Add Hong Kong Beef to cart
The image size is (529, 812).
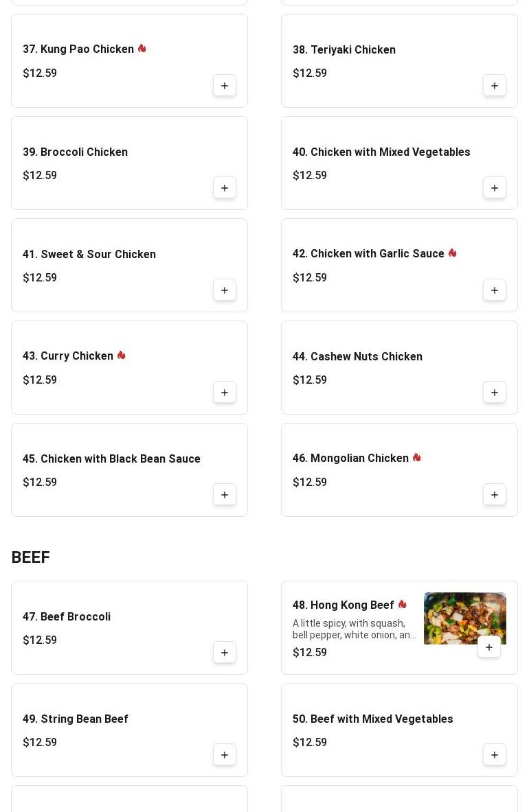tap(488, 647)
